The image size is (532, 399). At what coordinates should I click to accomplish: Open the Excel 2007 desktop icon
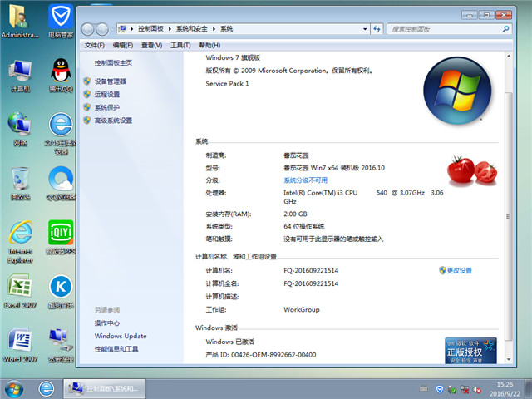(20, 291)
